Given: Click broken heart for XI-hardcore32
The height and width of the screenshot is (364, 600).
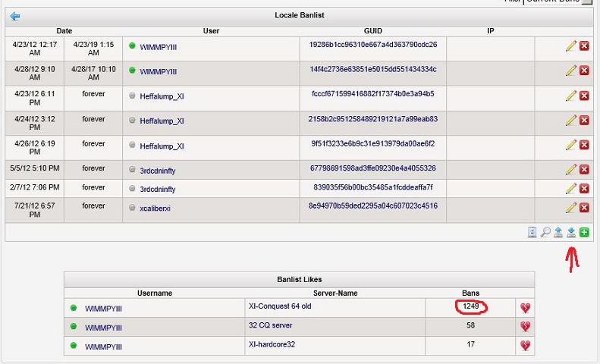Looking at the screenshot, I should pyautogui.click(x=524, y=346).
